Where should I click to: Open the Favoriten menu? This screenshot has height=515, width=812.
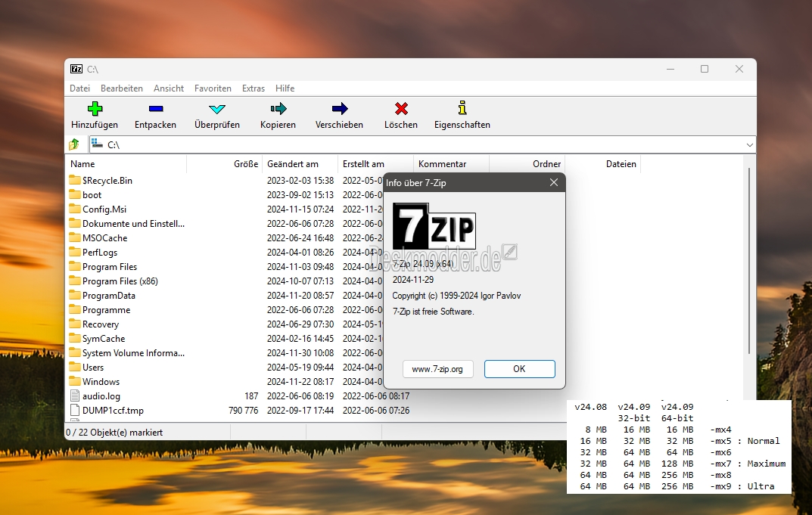pos(213,88)
